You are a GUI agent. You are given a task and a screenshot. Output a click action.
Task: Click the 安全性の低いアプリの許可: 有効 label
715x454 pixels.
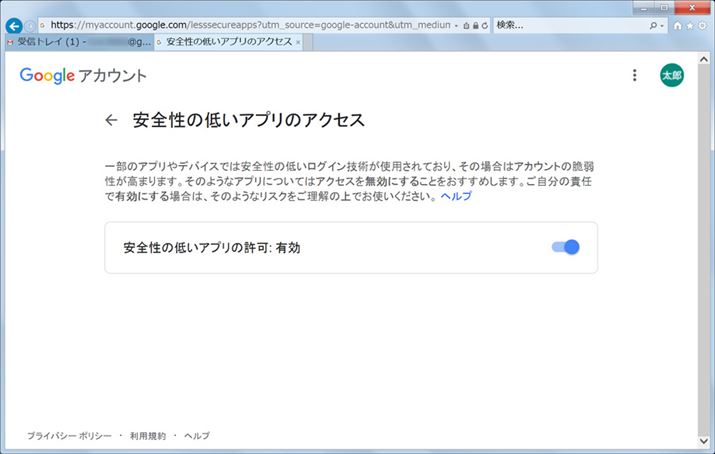coord(212,248)
